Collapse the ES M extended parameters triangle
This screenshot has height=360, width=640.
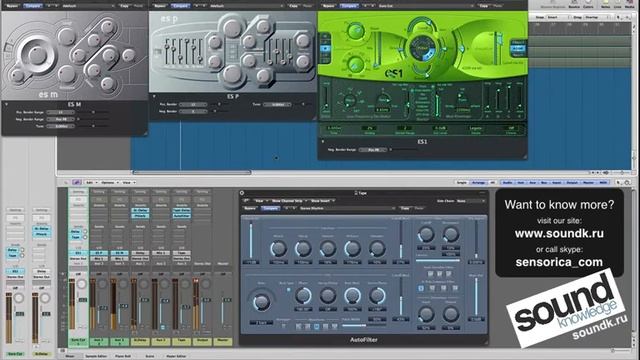(x=7, y=104)
